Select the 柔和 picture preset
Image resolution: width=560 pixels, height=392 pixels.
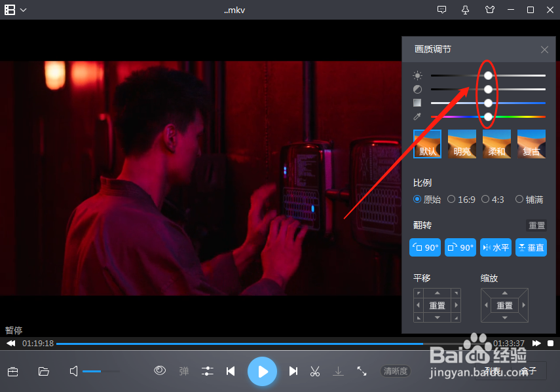[x=496, y=144]
